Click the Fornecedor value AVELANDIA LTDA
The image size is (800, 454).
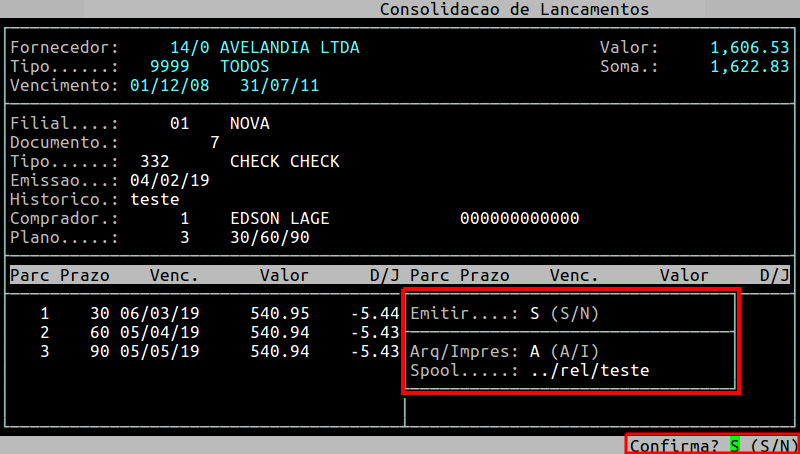coord(289,48)
